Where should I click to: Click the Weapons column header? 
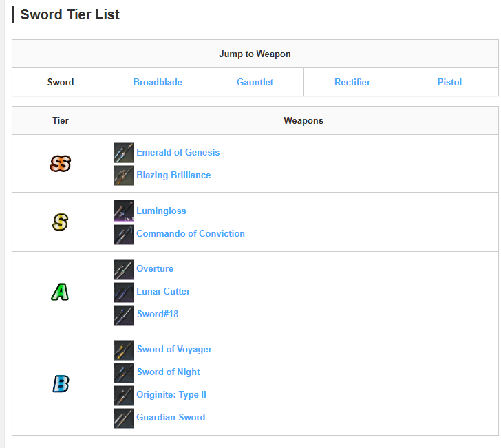(303, 121)
